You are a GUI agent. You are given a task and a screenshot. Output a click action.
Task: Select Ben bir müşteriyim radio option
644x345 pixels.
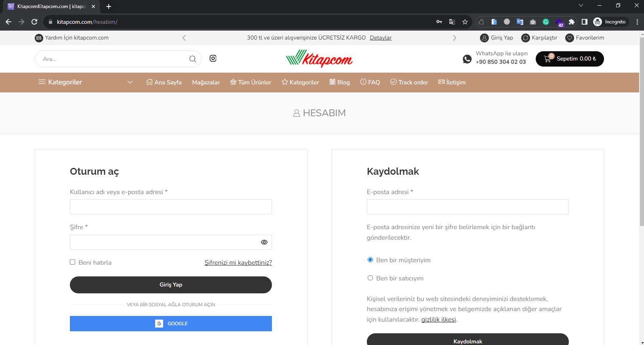coord(370,260)
